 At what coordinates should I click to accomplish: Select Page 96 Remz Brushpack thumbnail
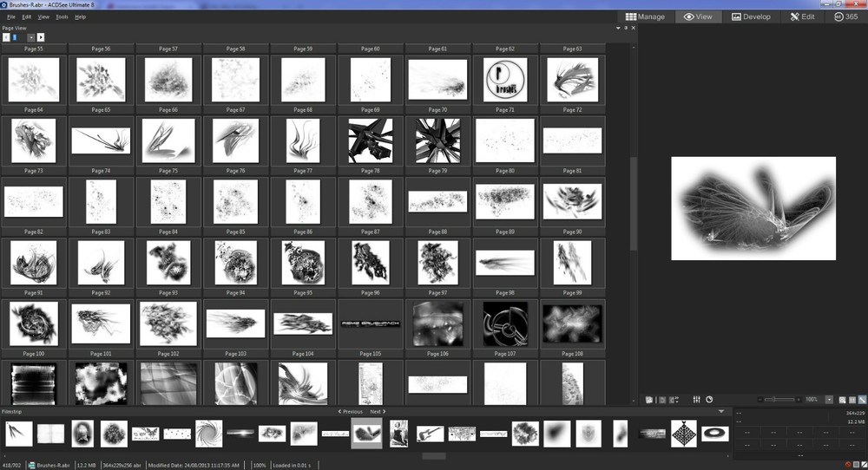371,323
